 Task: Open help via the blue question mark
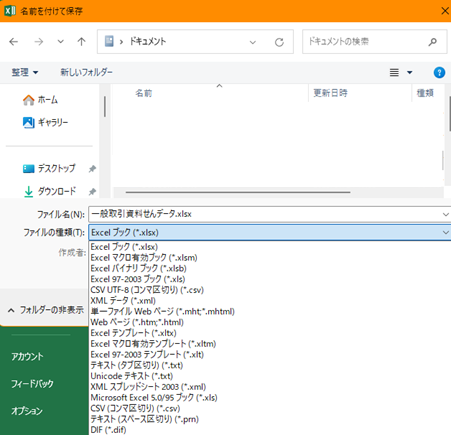coord(439,72)
